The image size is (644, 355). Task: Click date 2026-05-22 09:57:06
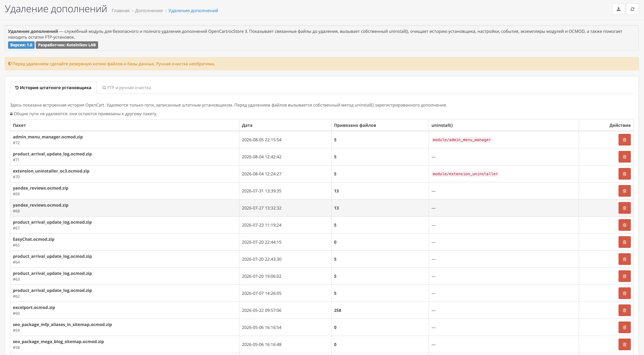(261, 310)
